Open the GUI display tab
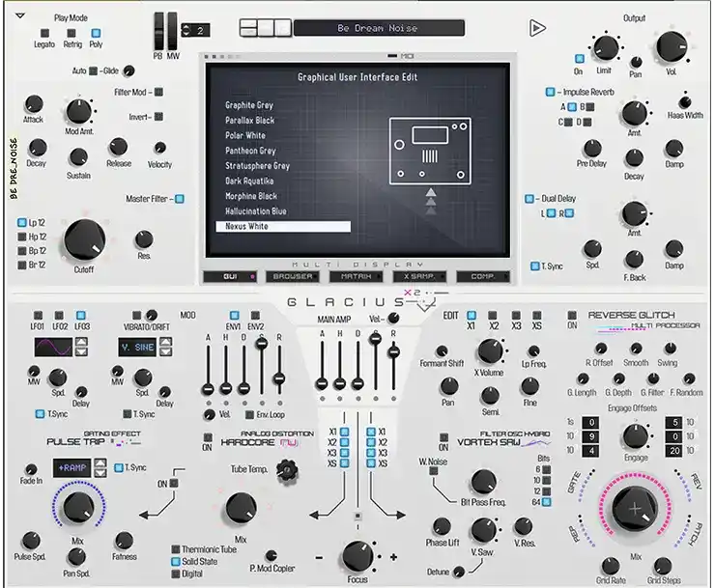 tap(230, 276)
